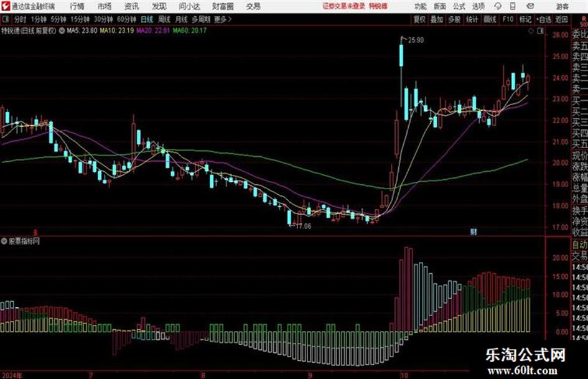This screenshot has height=379, width=588.
Task: Switch to 1分钟 chart period
Action: 38,19
